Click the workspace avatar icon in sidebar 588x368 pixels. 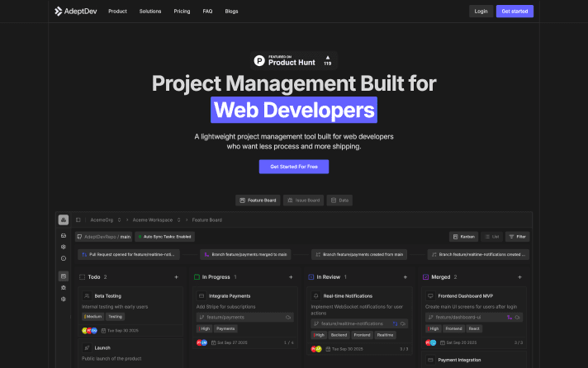point(64,220)
